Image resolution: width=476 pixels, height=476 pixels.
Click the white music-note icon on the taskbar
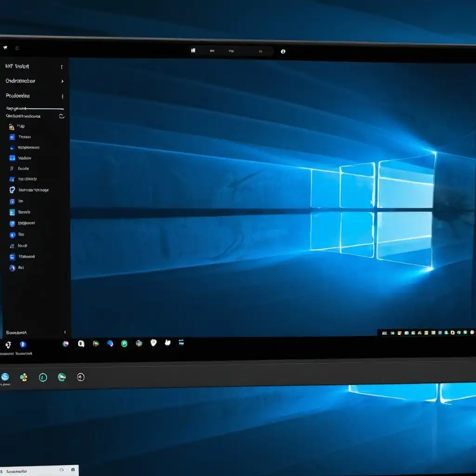click(x=8, y=344)
